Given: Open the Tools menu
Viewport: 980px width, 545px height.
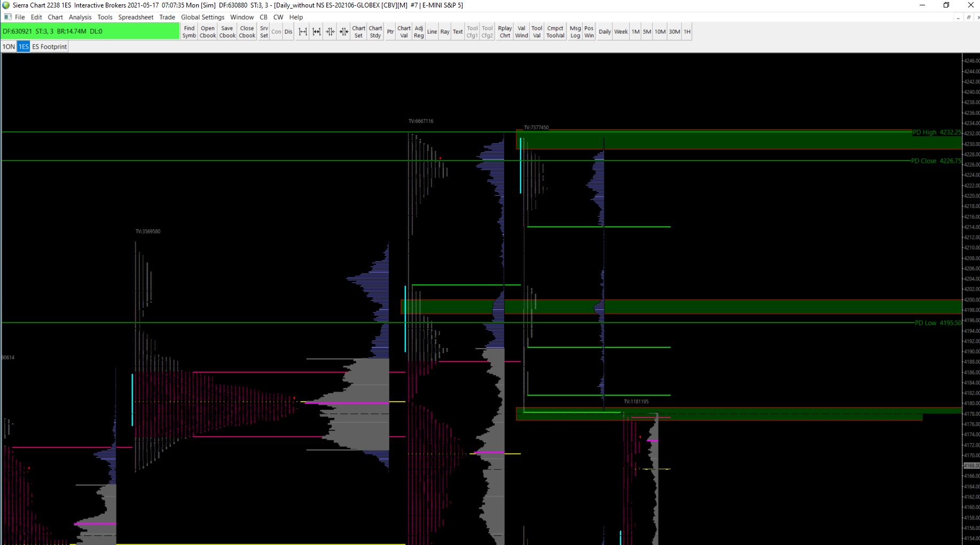Looking at the screenshot, I should pos(105,17).
